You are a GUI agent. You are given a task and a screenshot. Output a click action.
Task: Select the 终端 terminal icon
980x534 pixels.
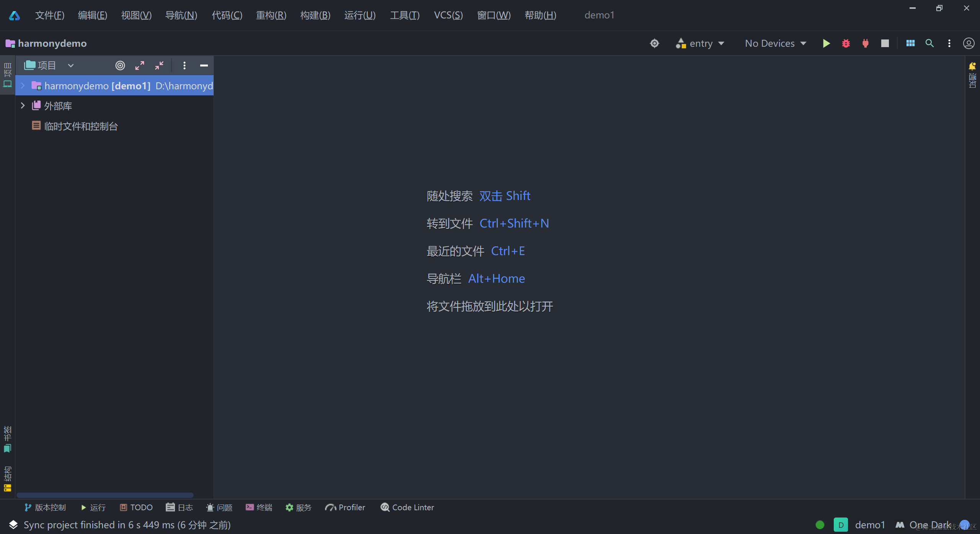point(259,507)
